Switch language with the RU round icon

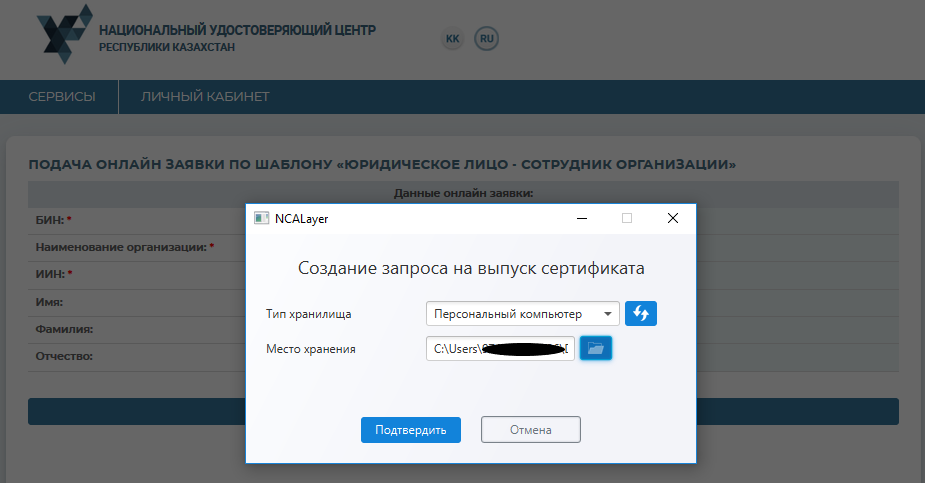pos(487,39)
